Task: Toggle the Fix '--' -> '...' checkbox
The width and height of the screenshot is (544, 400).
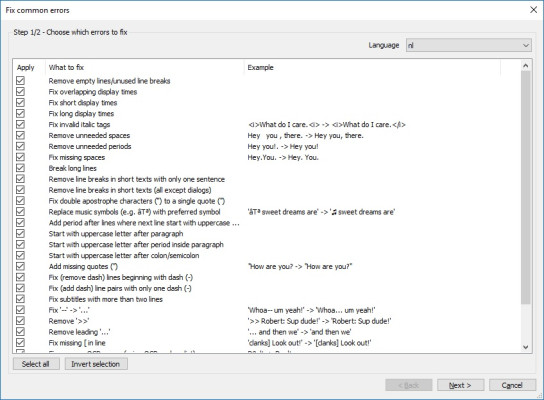Action: pos(20,310)
